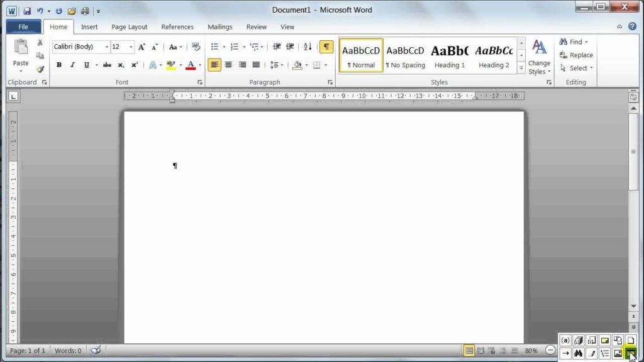Toggle Show/Hide paragraph marks

(325, 47)
